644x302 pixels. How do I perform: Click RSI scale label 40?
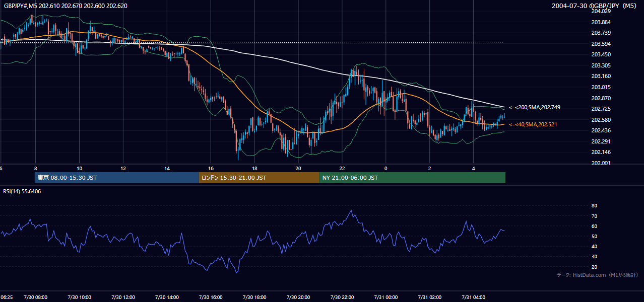point(595,247)
